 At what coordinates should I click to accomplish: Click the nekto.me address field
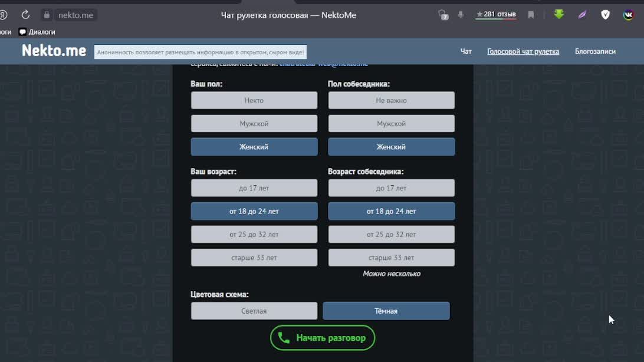click(x=75, y=15)
